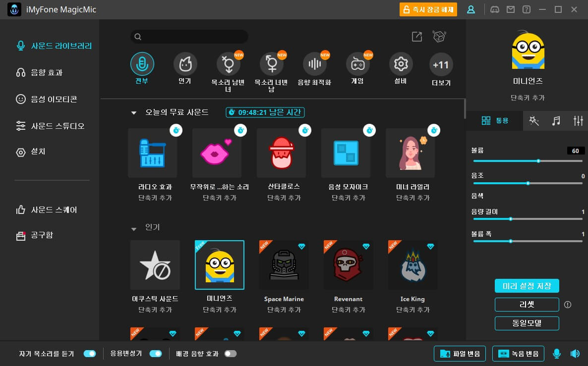Collapse the 인기 voice list section
This screenshot has height=366, width=588.
pyautogui.click(x=134, y=229)
